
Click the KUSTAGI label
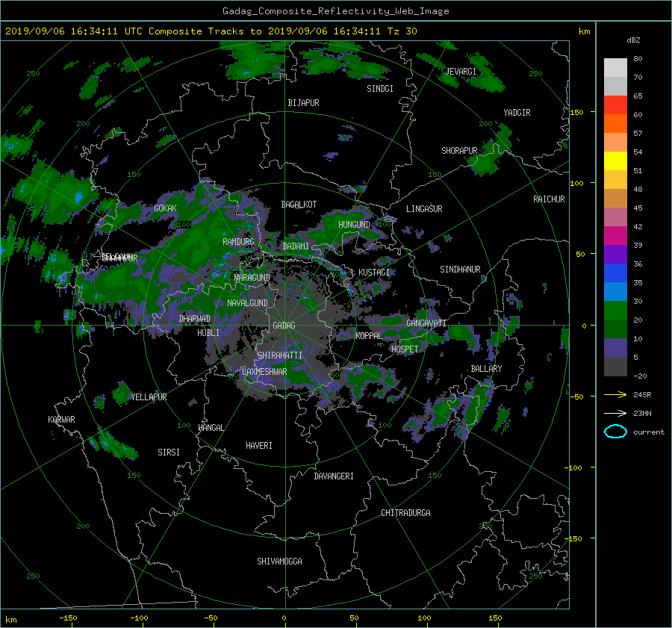click(x=374, y=273)
